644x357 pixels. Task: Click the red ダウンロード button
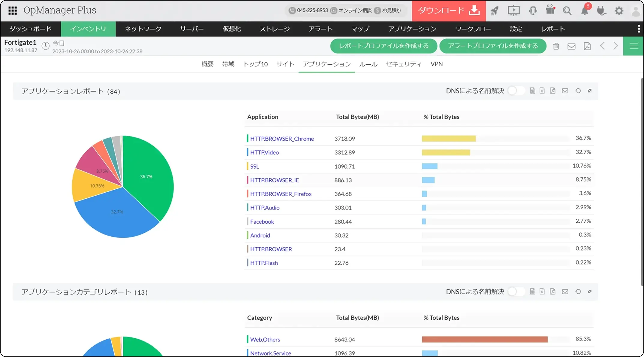pyautogui.click(x=449, y=11)
